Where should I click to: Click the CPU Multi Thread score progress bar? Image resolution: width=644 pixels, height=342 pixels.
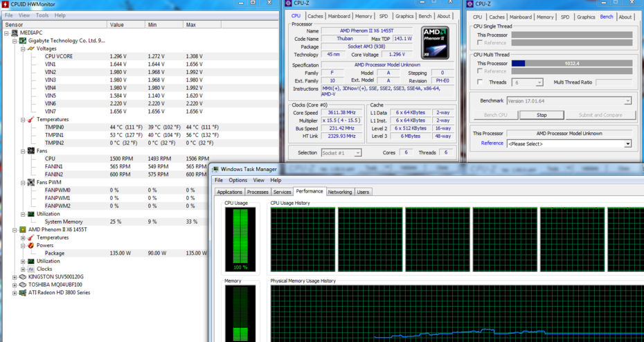click(571, 63)
